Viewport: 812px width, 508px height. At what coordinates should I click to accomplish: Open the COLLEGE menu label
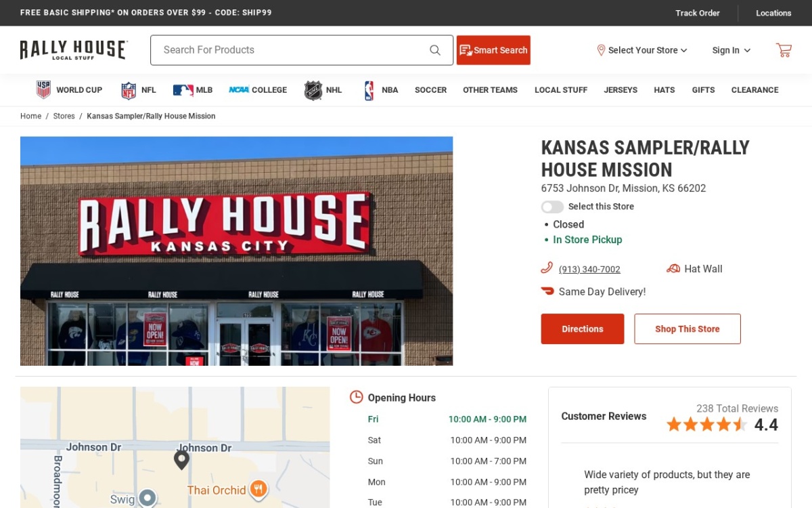[269, 90]
